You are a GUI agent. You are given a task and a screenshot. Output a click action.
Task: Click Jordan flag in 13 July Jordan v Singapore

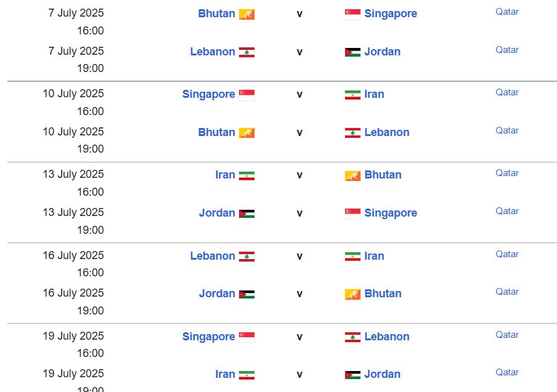(x=246, y=214)
